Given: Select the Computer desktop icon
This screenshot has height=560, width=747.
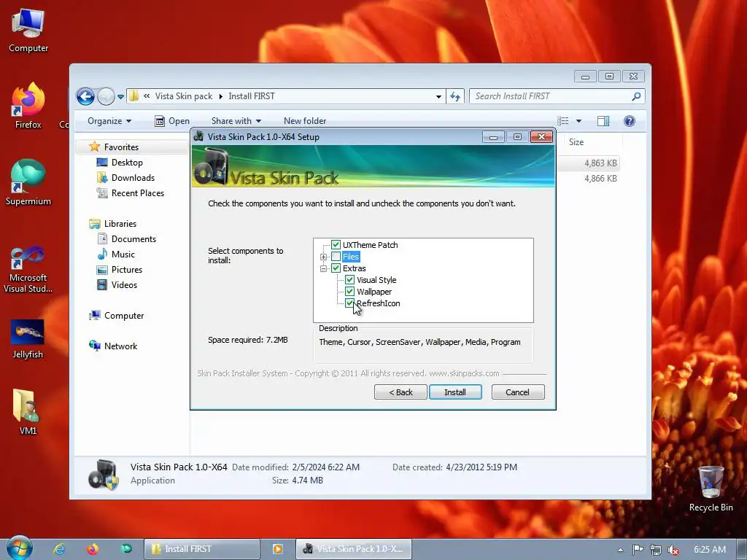Looking at the screenshot, I should click(x=28, y=31).
